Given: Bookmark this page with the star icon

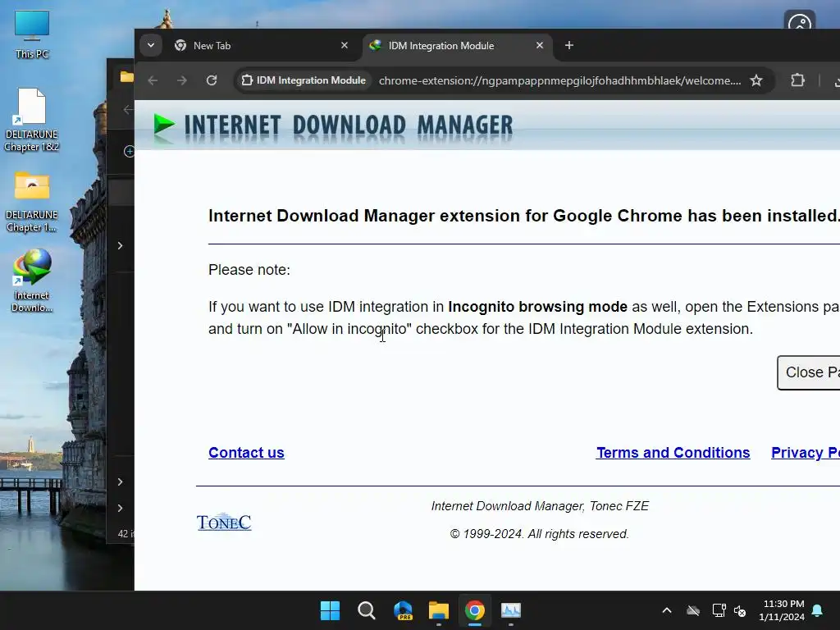Looking at the screenshot, I should click(756, 80).
